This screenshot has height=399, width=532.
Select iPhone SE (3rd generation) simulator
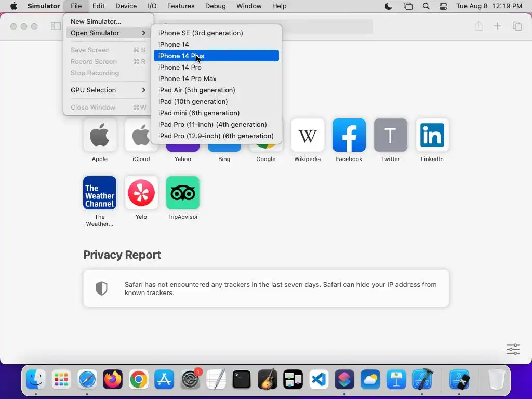[x=216, y=33]
